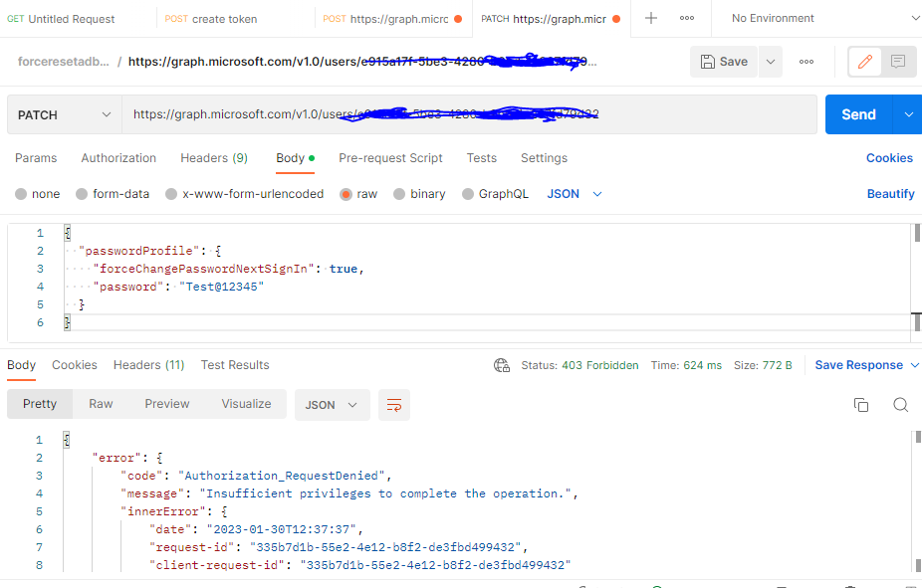The width and height of the screenshot is (922, 588).
Task: Open more request actions (three dots) beside Save
Action: 807,62
